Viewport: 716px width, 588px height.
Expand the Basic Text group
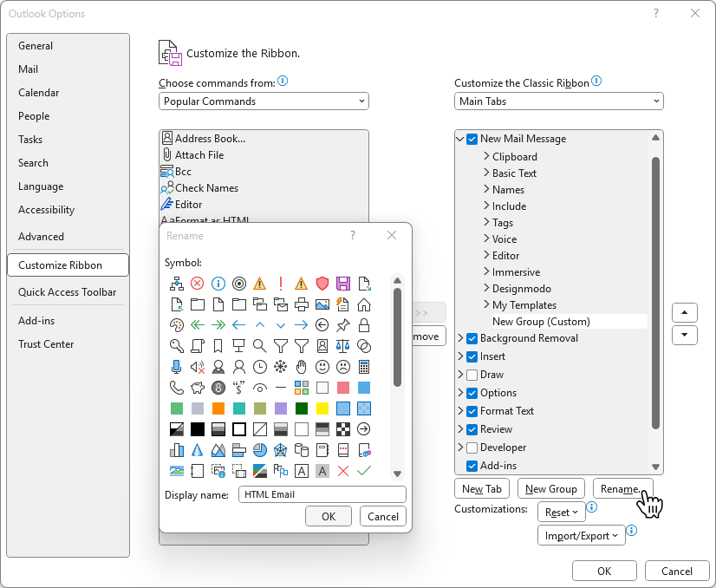(486, 173)
